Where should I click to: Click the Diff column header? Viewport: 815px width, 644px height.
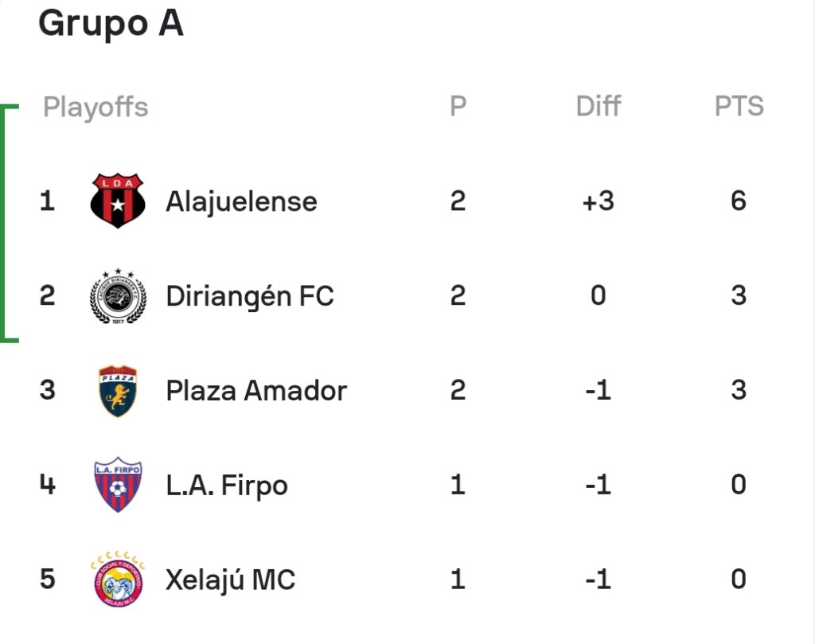click(599, 106)
